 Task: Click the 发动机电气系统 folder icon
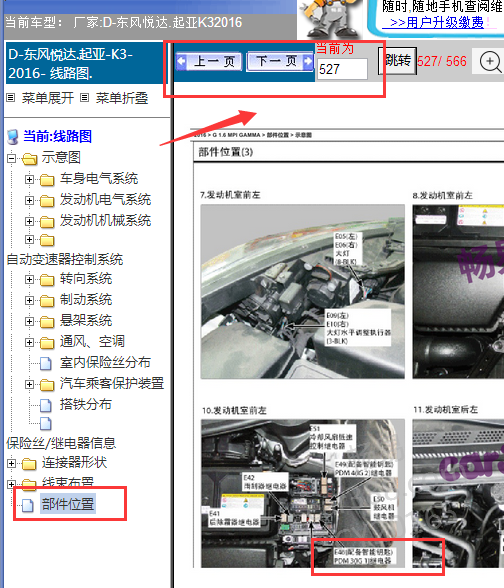pos(47,201)
